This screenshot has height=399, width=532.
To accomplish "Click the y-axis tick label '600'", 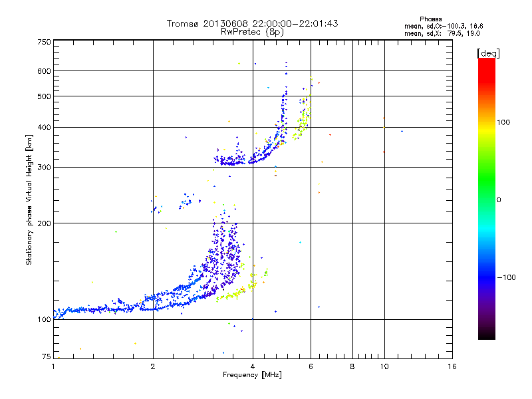I will 44,71.
